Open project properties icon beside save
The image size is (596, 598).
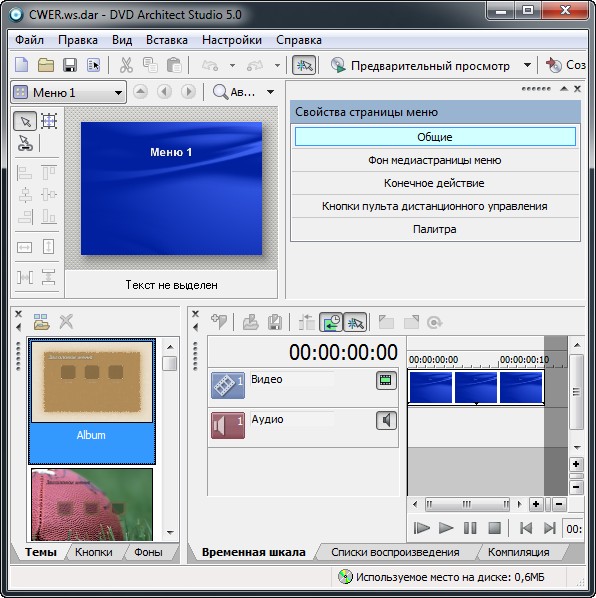(93, 65)
